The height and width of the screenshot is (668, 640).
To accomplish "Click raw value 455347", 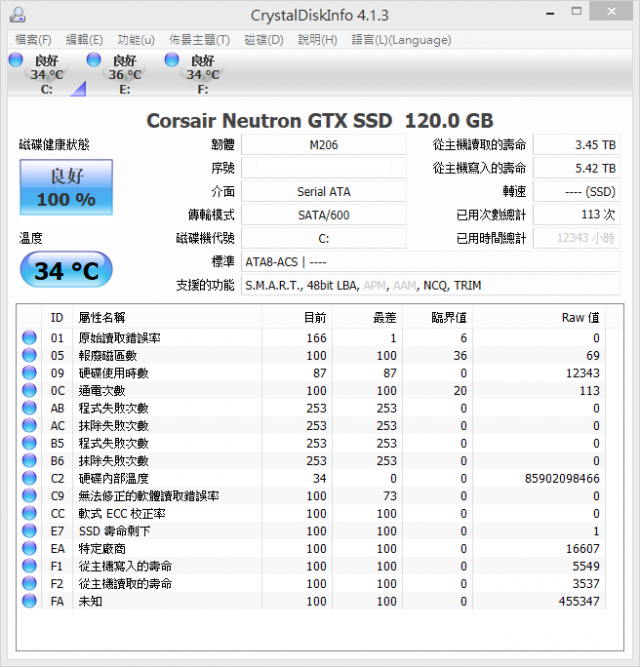I will tap(579, 602).
